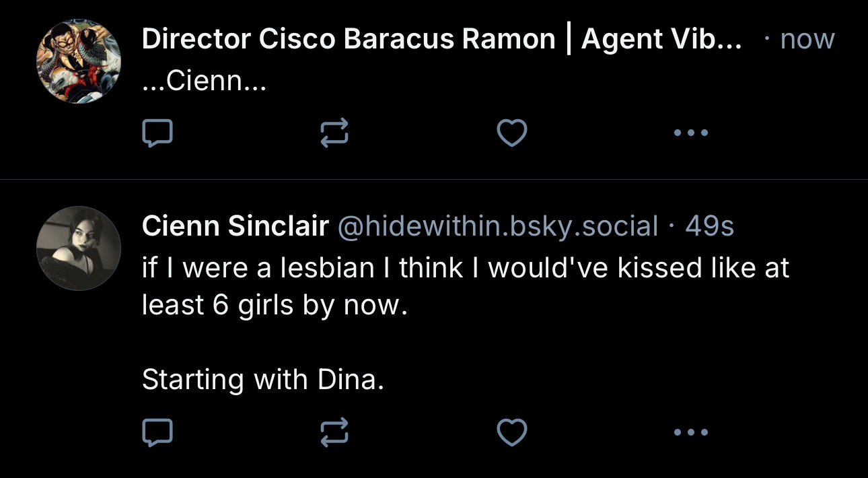Open more options for Cienn Sinclair's post
This screenshot has width=868, height=478.
pos(691,432)
